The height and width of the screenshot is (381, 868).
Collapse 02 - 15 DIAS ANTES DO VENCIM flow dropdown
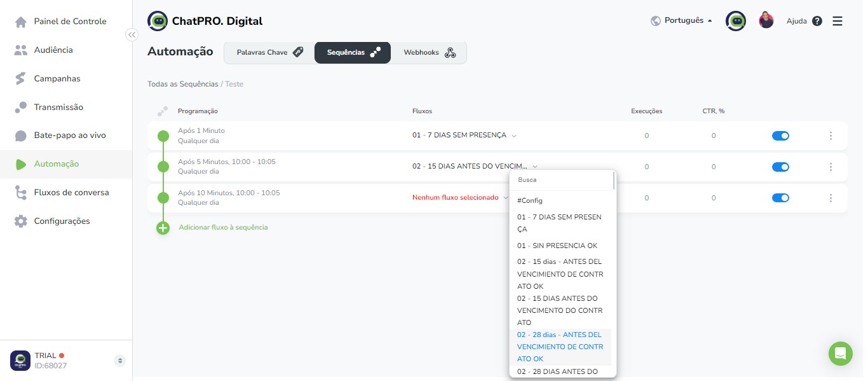[475, 167]
